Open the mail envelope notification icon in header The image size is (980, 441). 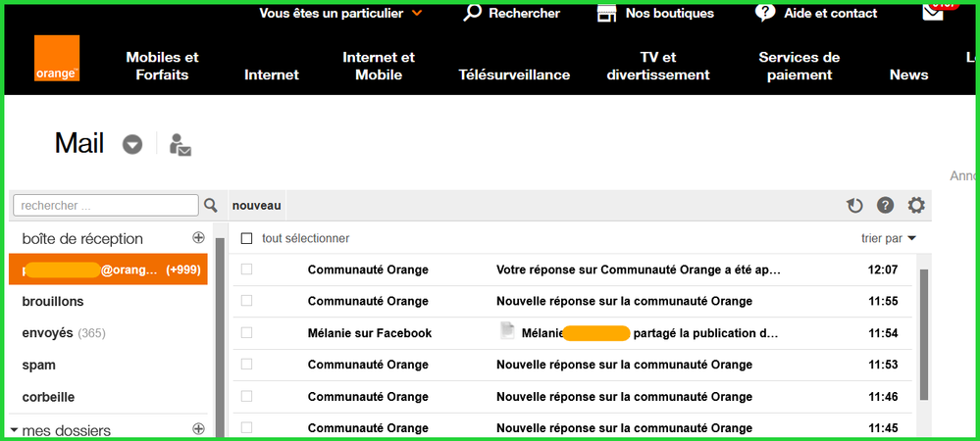[933, 11]
